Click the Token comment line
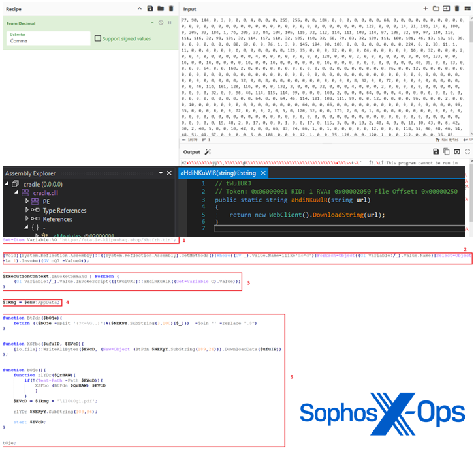The width and height of the screenshot is (476, 452). point(336,192)
